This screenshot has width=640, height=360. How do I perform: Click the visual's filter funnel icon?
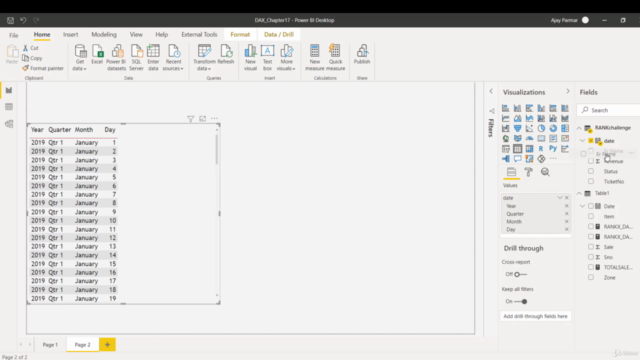coord(191,119)
